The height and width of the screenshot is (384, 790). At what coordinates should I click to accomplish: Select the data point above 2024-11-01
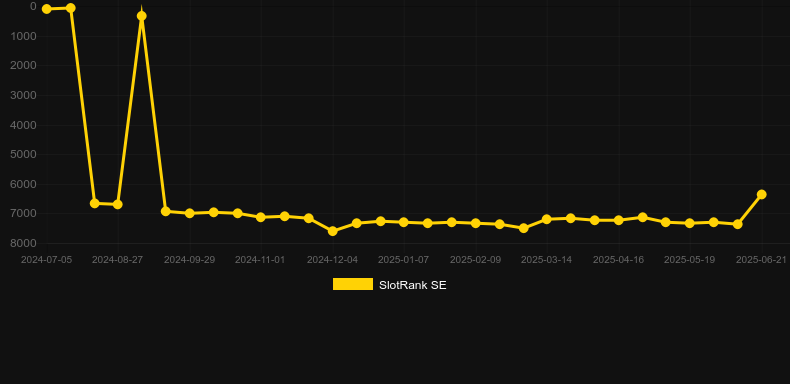261,217
